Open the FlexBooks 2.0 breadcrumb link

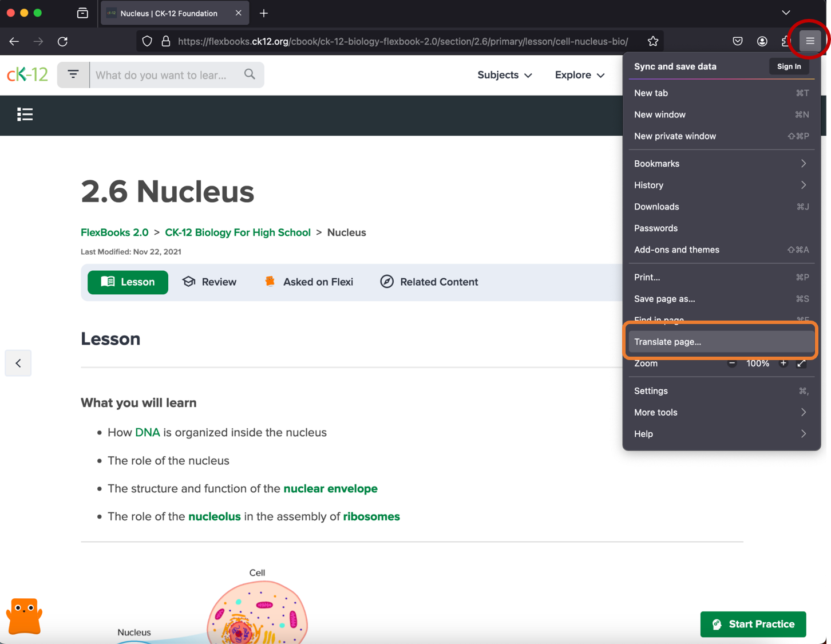click(x=114, y=232)
